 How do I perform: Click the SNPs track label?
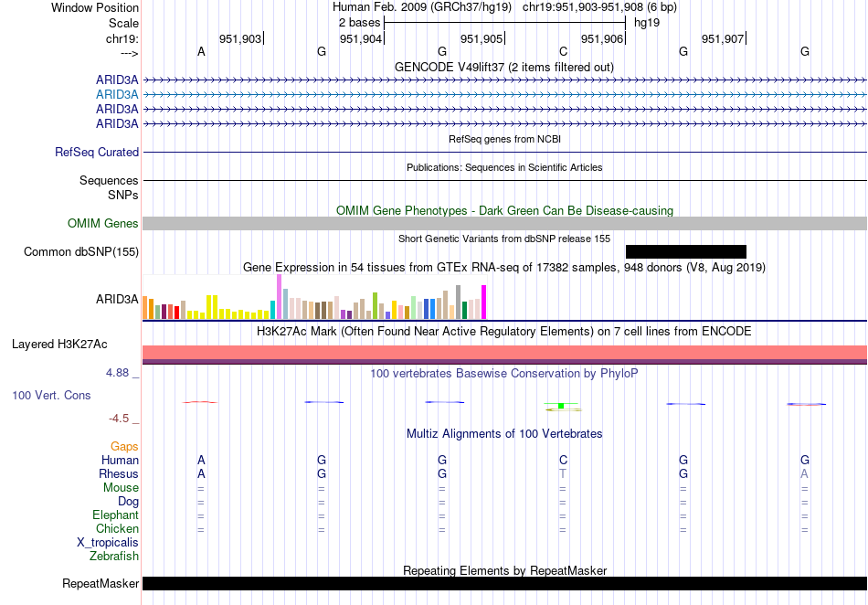click(123, 195)
